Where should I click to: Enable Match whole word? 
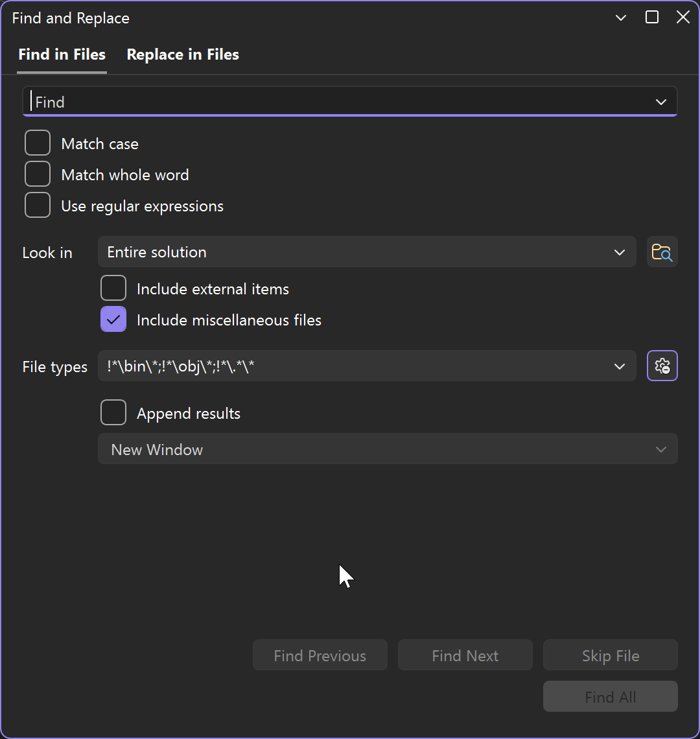point(37,174)
